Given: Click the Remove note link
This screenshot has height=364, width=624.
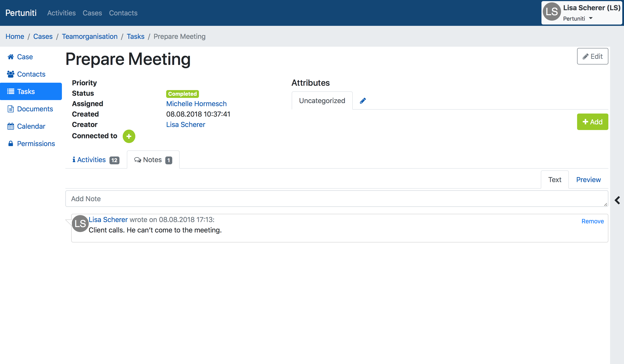Looking at the screenshot, I should coord(593,221).
